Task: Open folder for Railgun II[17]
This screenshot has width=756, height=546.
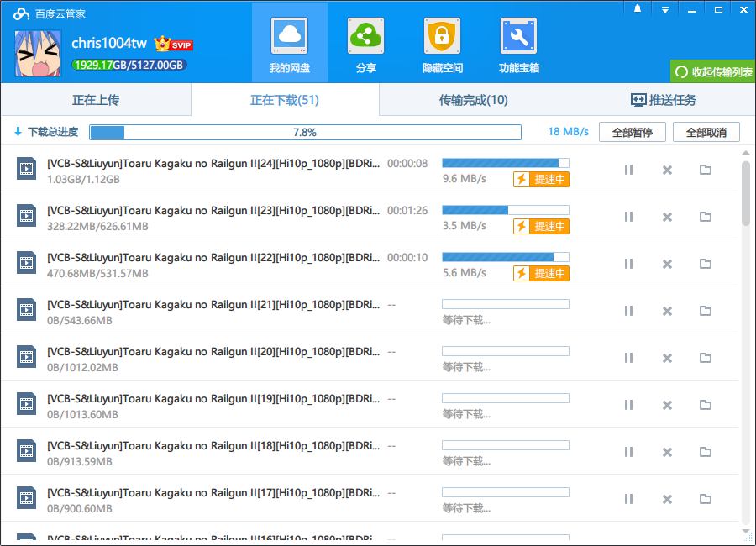Action: point(706,499)
